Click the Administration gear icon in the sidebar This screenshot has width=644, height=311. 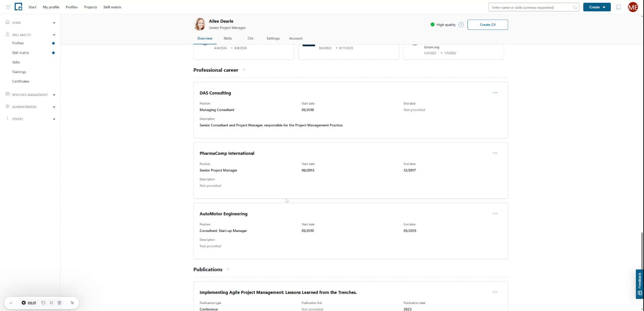(7, 107)
